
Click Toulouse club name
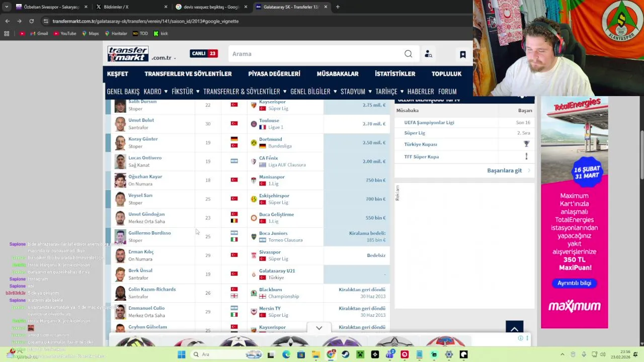(269, 121)
